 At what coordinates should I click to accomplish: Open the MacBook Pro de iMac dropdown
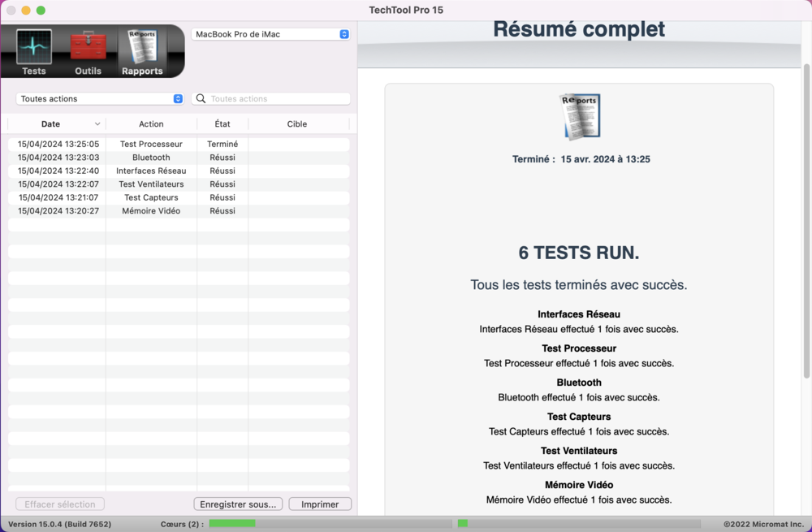click(270, 34)
